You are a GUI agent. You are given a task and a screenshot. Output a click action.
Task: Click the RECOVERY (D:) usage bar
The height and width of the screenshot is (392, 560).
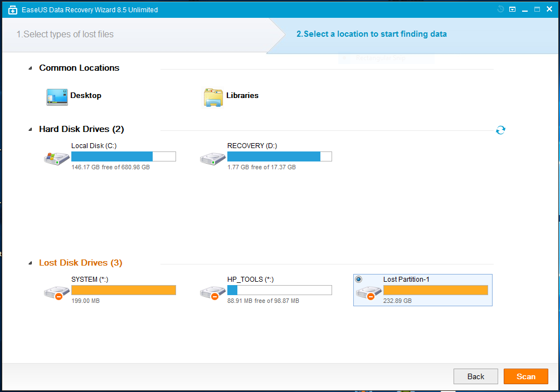click(280, 156)
